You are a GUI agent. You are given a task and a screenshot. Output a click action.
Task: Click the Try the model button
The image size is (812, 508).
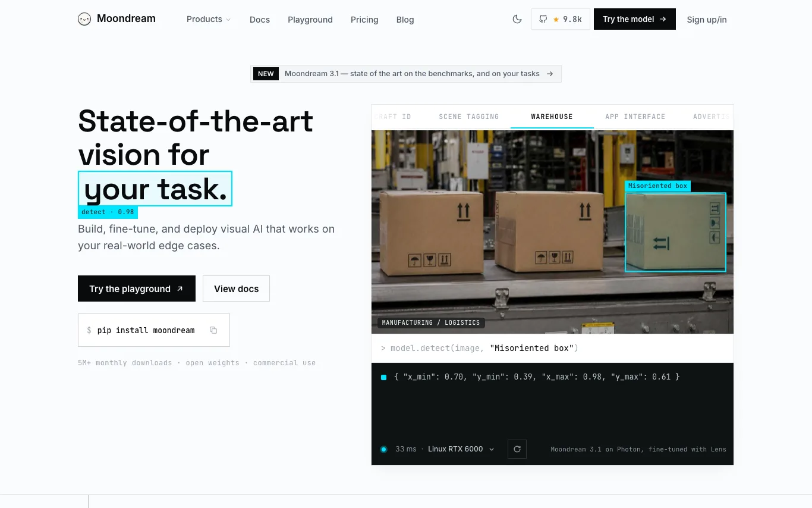click(635, 19)
